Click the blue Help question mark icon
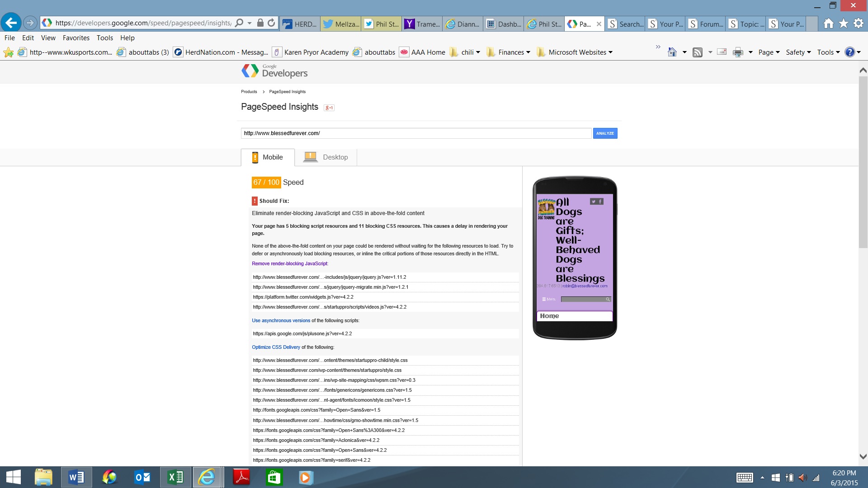The width and height of the screenshot is (868, 488). point(850,52)
